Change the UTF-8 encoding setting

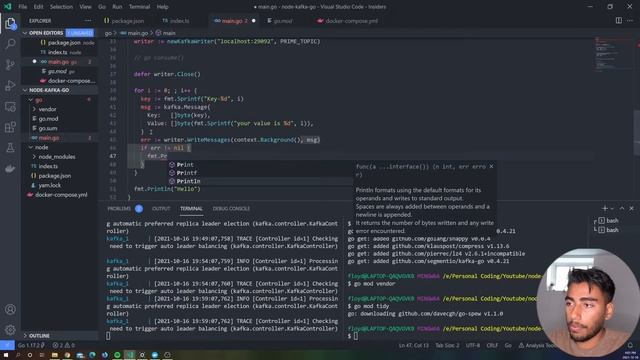[473, 345]
